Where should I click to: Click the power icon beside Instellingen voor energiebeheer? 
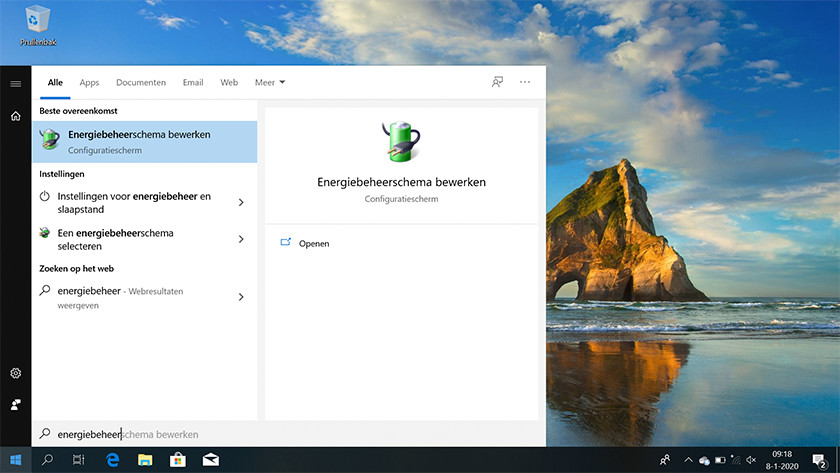44,196
